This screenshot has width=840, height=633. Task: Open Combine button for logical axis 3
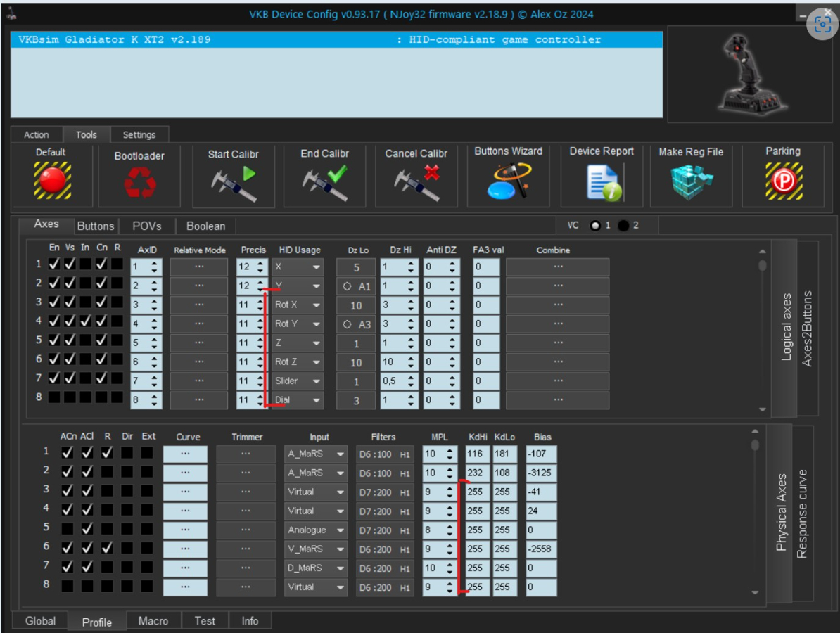558,305
